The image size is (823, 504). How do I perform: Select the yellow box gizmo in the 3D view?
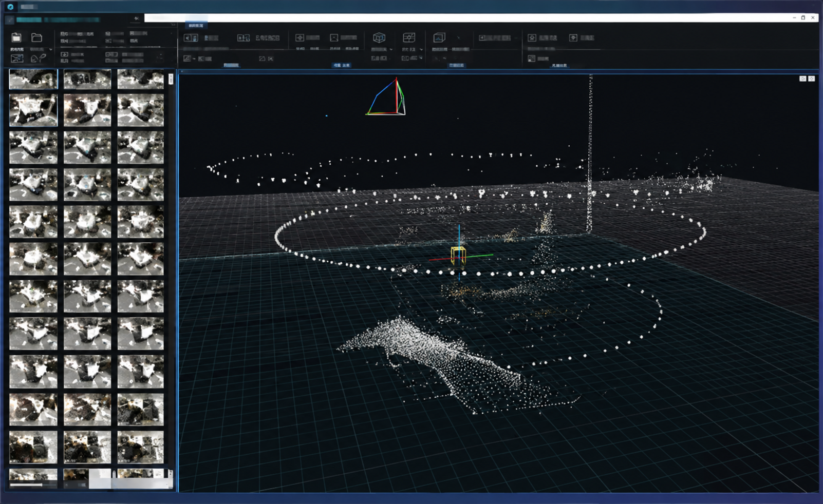458,255
